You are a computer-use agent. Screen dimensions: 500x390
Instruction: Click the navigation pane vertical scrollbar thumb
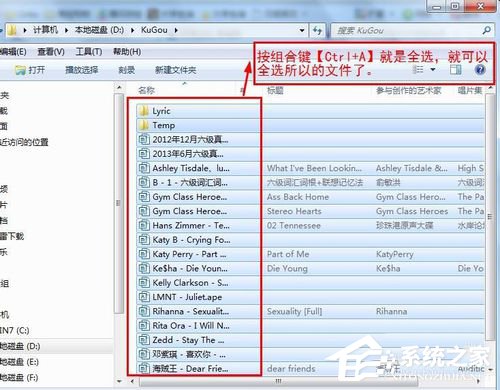118,203
